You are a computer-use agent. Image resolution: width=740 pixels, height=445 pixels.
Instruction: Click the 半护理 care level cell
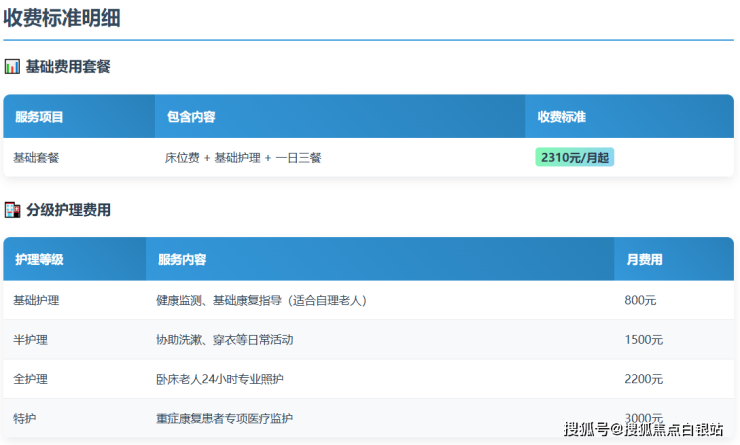point(30,340)
